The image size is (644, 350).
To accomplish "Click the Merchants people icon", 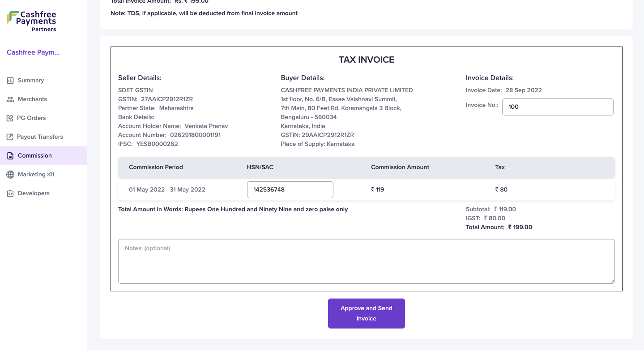I will tap(10, 99).
